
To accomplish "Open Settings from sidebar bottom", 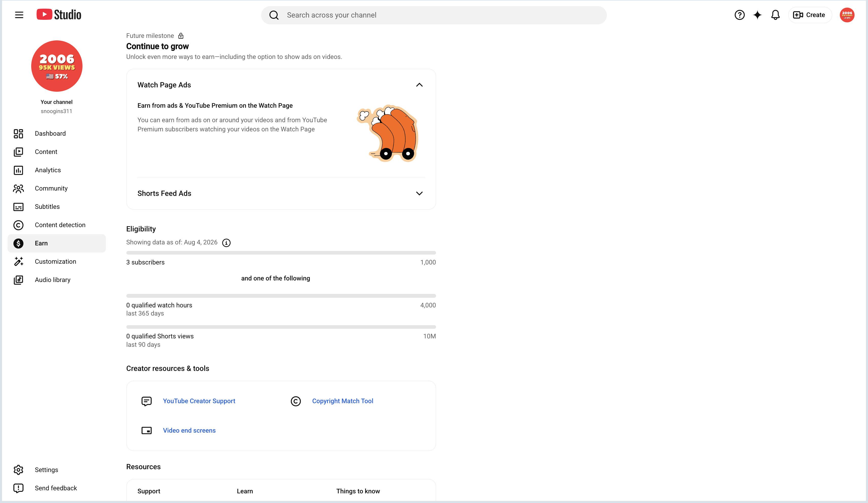I will [x=57, y=469].
